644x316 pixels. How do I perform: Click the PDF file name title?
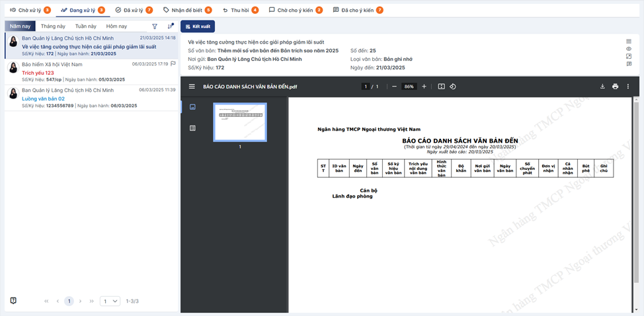[x=250, y=87]
